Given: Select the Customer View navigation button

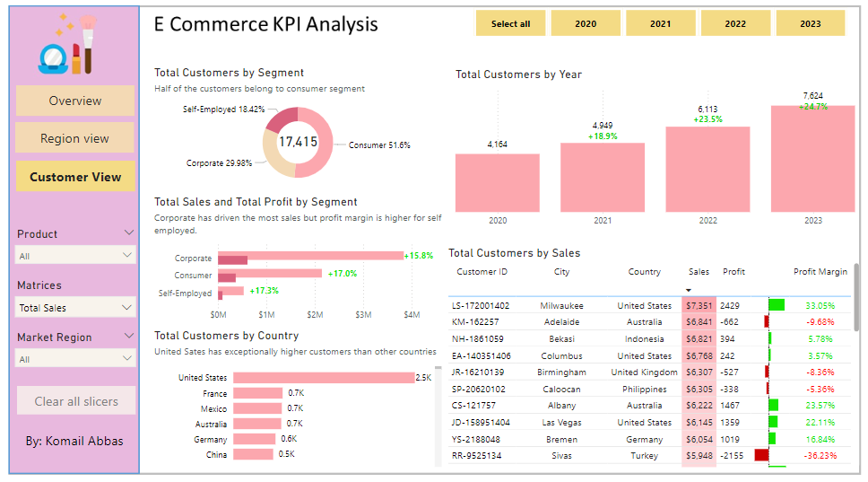Looking at the screenshot, I should [x=75, y=177].
